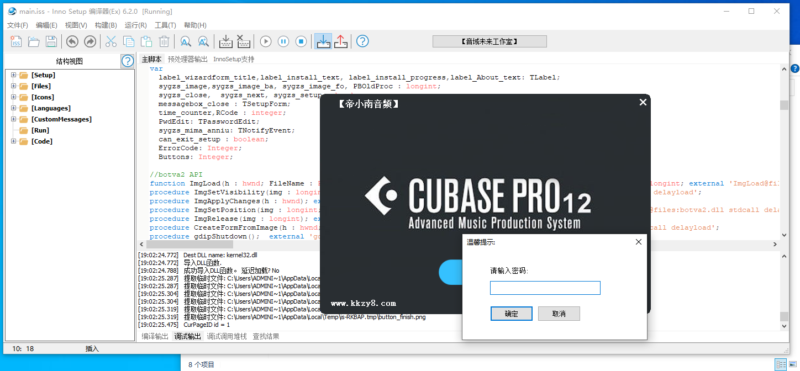Switch to the 查找结果 output tab
The width and height of the screenshot is (800, 371).
click(x=266, y=336)
